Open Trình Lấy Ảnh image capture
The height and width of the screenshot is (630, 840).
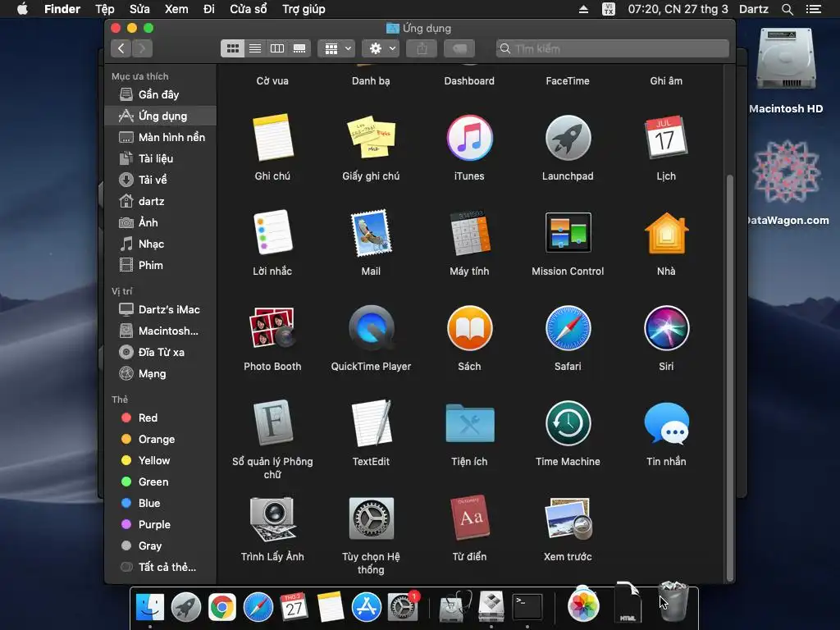coord(272,518)
